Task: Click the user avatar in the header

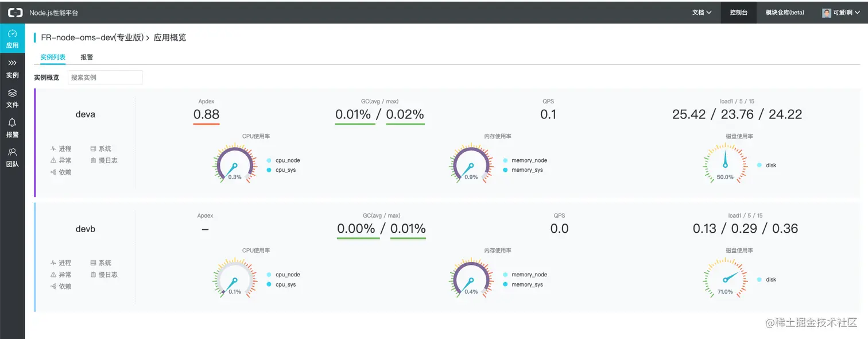Action: tap(827, 13)
